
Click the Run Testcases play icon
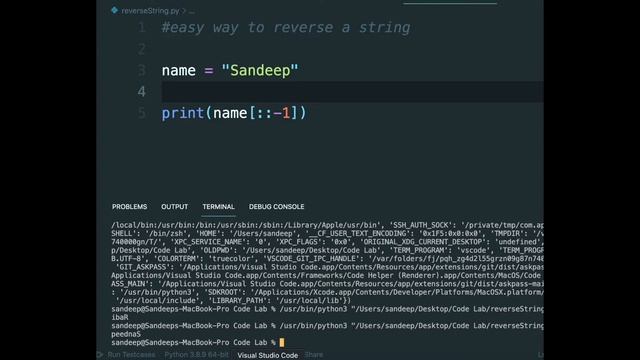pyautogui.click(x=100, y=355)
